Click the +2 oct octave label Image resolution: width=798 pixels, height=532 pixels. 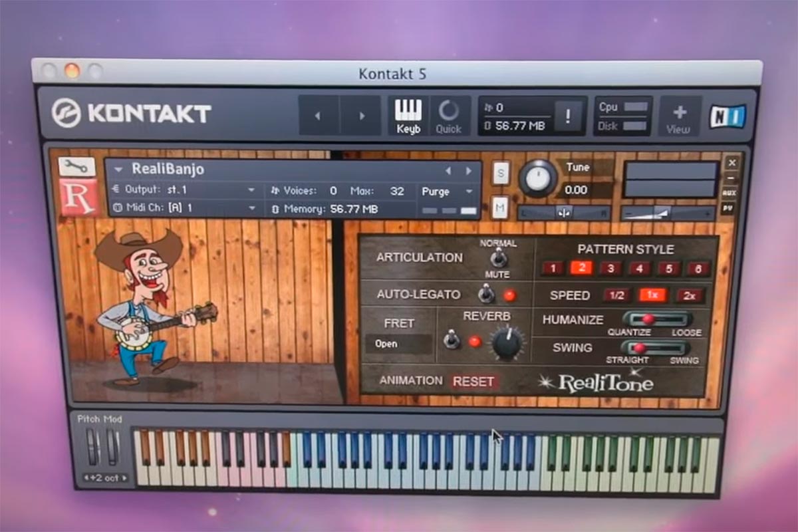pyautogui.click(x=105, y=478)
